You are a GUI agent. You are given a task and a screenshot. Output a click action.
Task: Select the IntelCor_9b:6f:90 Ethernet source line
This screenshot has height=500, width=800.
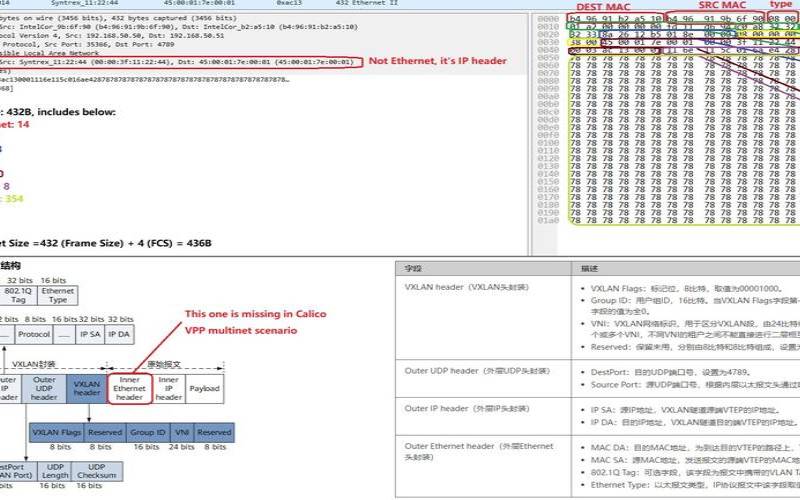150,20
